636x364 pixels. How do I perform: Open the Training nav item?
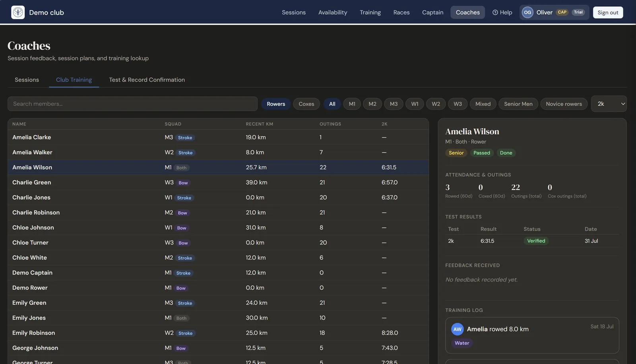(370, 12)
